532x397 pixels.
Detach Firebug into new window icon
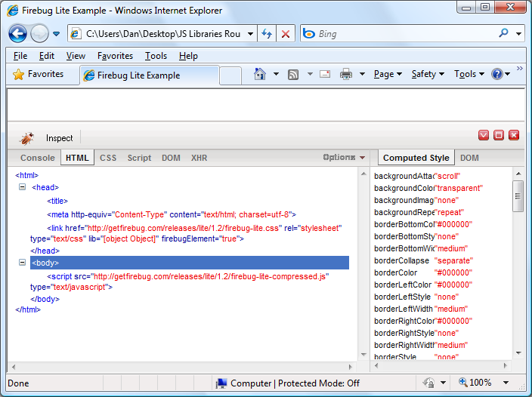(x=499, y=135)
